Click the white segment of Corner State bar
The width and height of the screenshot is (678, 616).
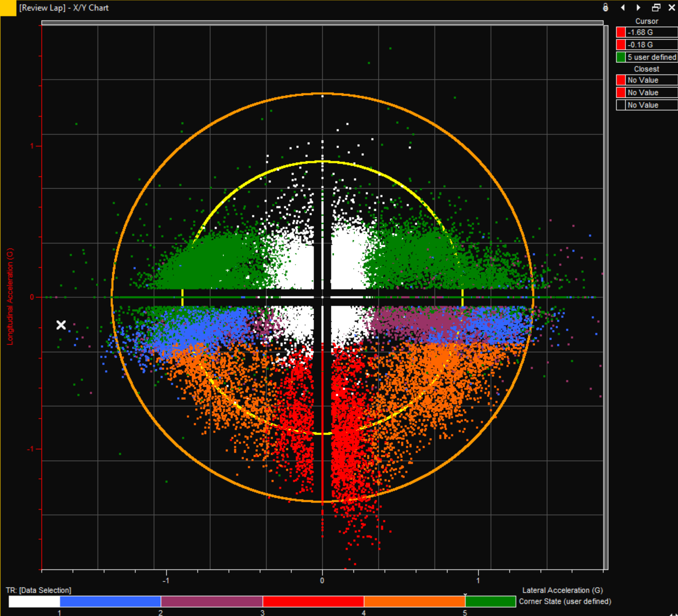pos(34,601)
